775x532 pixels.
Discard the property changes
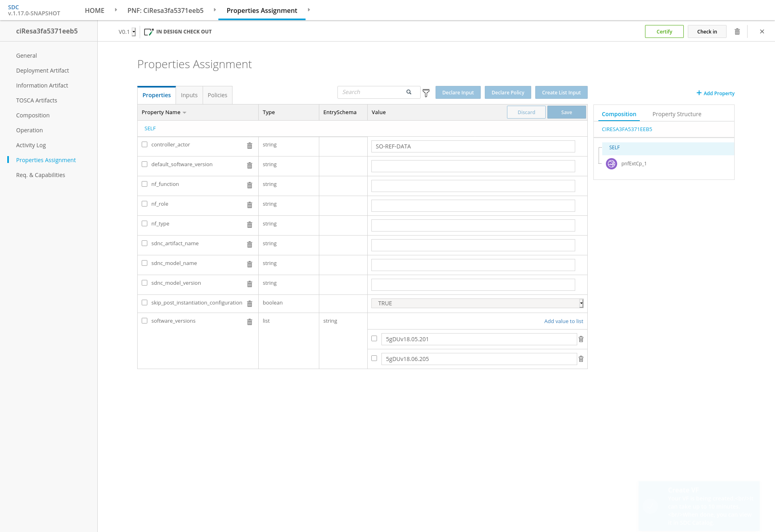coord(526,112)
